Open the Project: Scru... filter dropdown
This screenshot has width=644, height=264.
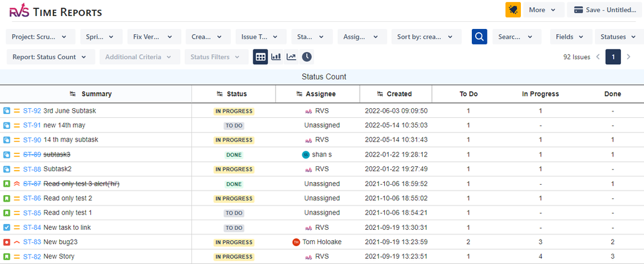(x=41, y=37)
